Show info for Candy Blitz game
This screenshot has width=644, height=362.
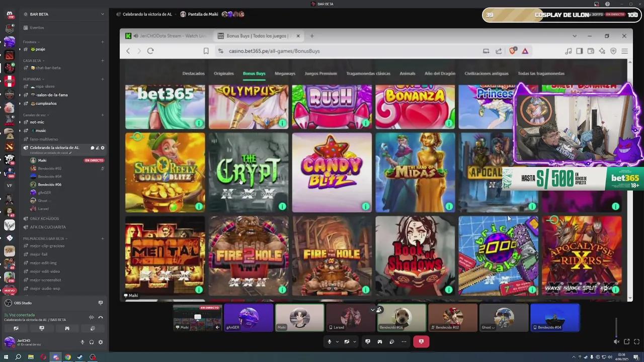click(366, 206)
